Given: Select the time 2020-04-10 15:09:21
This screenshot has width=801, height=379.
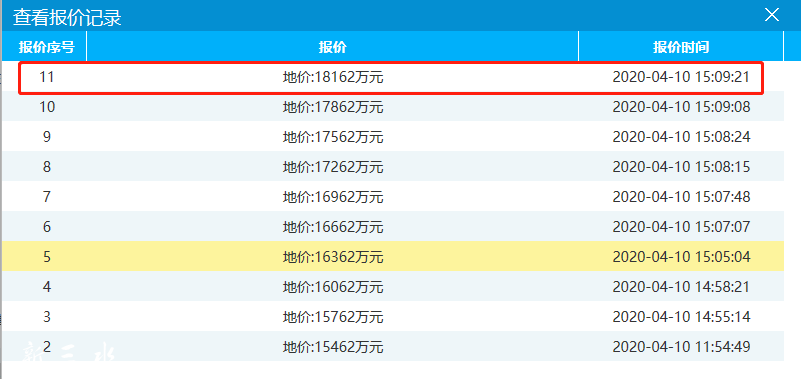Looking at the screenshot, I should [x=681, y=77].
